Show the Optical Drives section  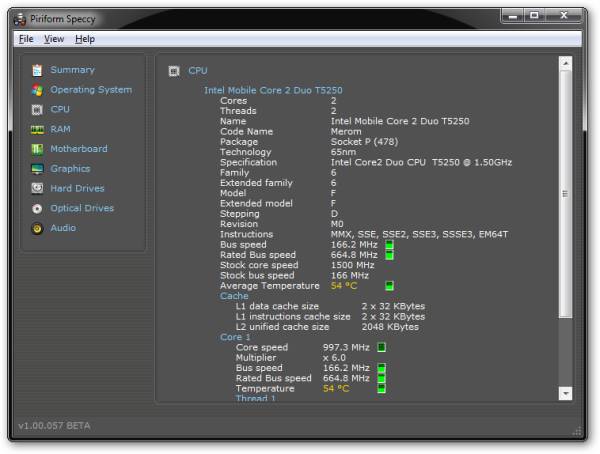coord(82,208)
